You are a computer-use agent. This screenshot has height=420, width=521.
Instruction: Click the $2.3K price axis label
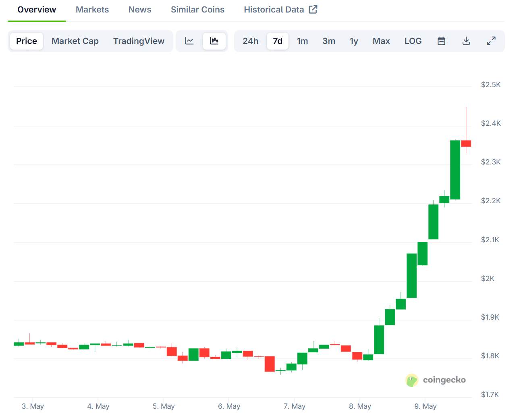coord(491,162)
